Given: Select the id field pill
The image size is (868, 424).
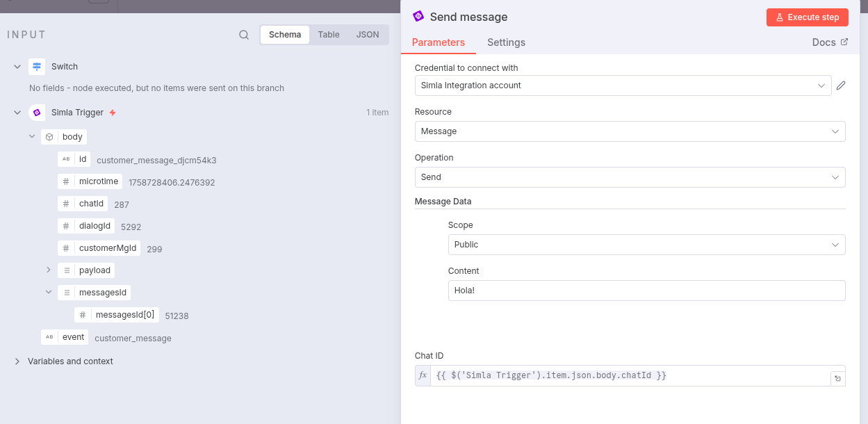Looking at the screenshot, I should (x=74, y=159).
